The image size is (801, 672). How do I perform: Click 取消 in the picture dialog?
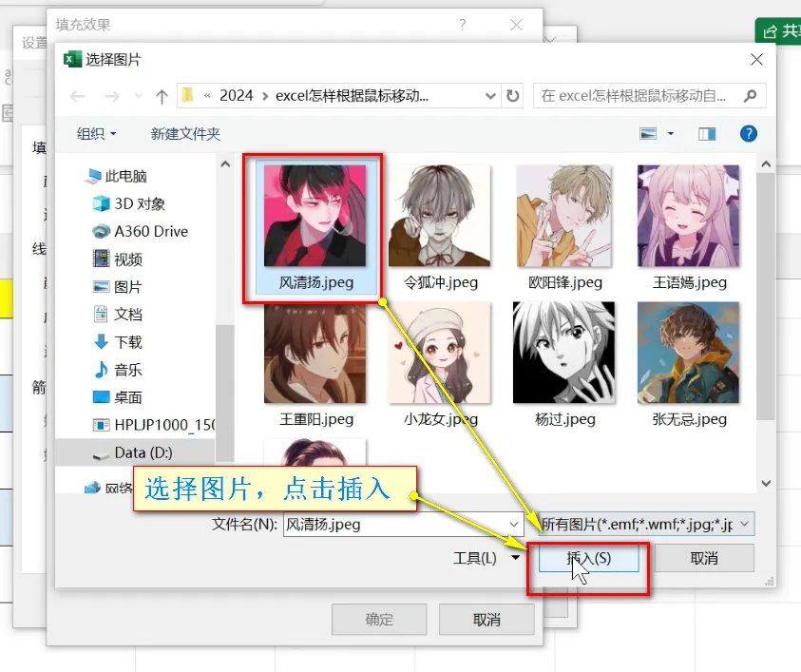point(704,558)
